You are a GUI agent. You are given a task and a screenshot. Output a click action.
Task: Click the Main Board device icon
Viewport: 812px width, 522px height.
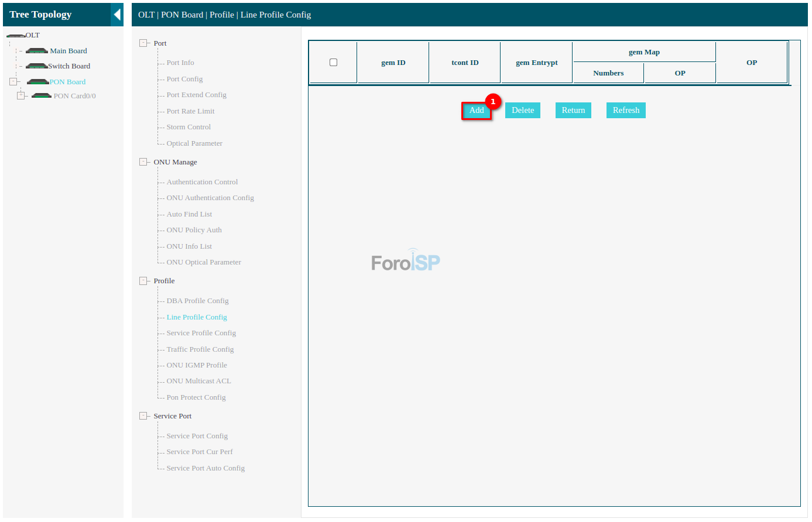37,51
